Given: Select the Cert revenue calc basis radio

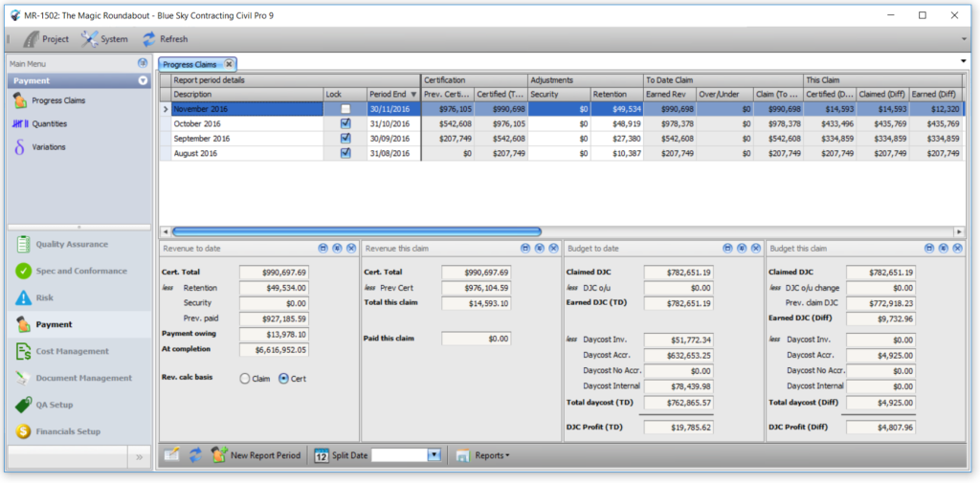Looking at the screenshot, I should tap(283, 379).
